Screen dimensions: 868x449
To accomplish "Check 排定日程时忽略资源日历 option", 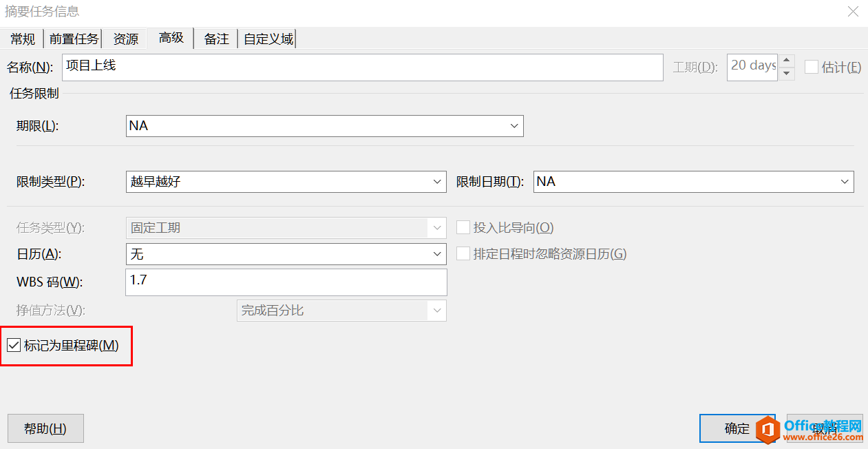I will tap(463, 254).
